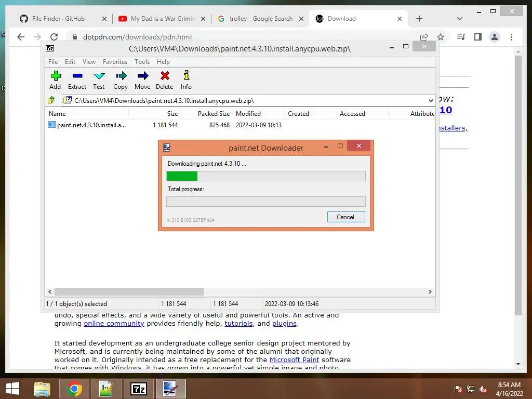Image resolution: width=532 pixels, height=399 pixels.
Task: Sort by the Created column header
Action: pyautogui.click(x=311, y=114)
